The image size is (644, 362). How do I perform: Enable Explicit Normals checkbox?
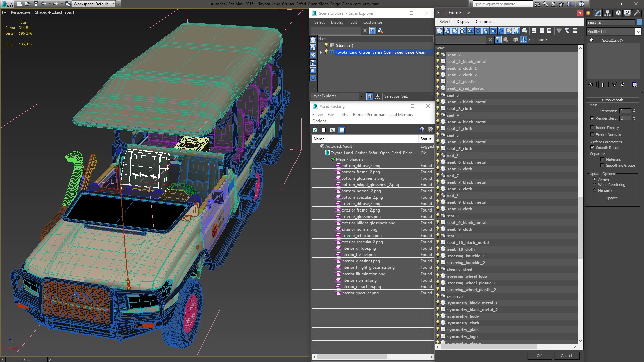(x=592, y=135)
